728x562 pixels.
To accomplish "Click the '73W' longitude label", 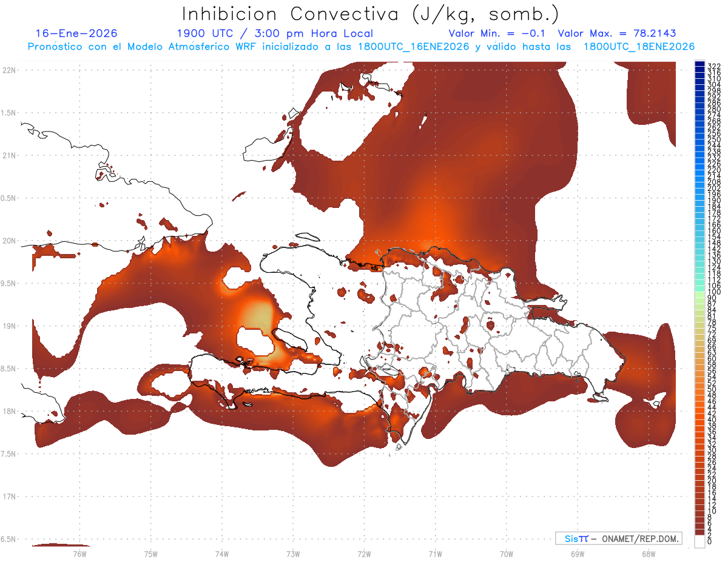I will click(293, 553).
